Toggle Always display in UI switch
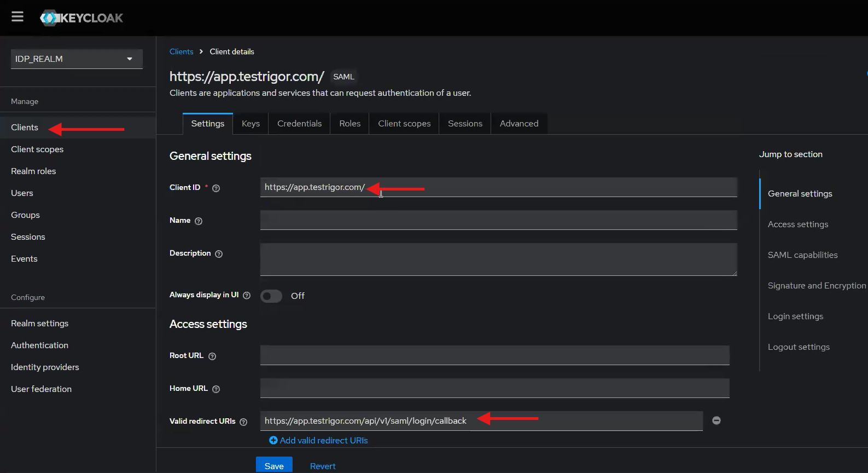Viewport: 868px width, 473px height. click(271, 296)
